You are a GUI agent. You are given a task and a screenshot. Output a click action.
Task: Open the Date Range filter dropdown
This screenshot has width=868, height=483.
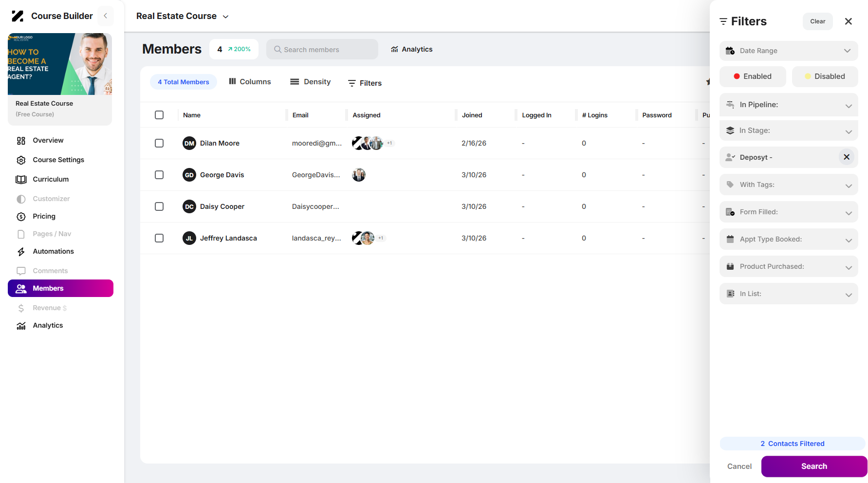789,51
